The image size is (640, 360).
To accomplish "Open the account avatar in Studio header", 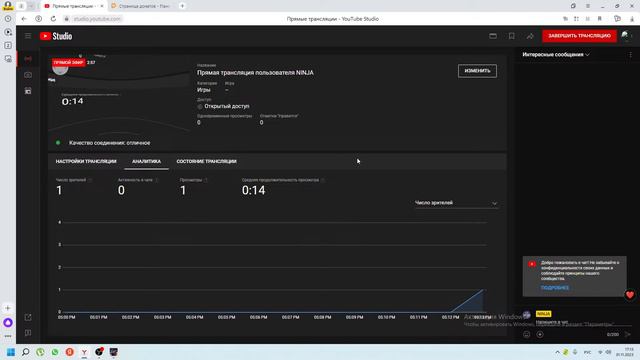I will (626, 36).
